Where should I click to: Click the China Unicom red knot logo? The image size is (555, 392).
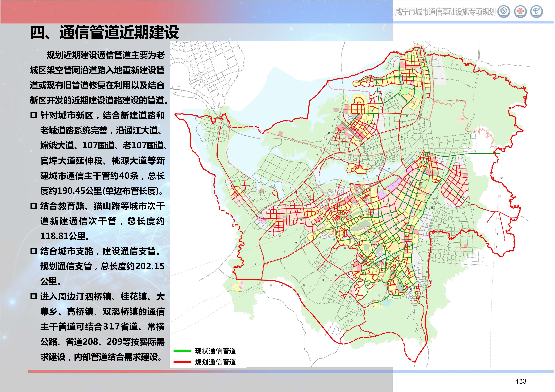point(520,11)
